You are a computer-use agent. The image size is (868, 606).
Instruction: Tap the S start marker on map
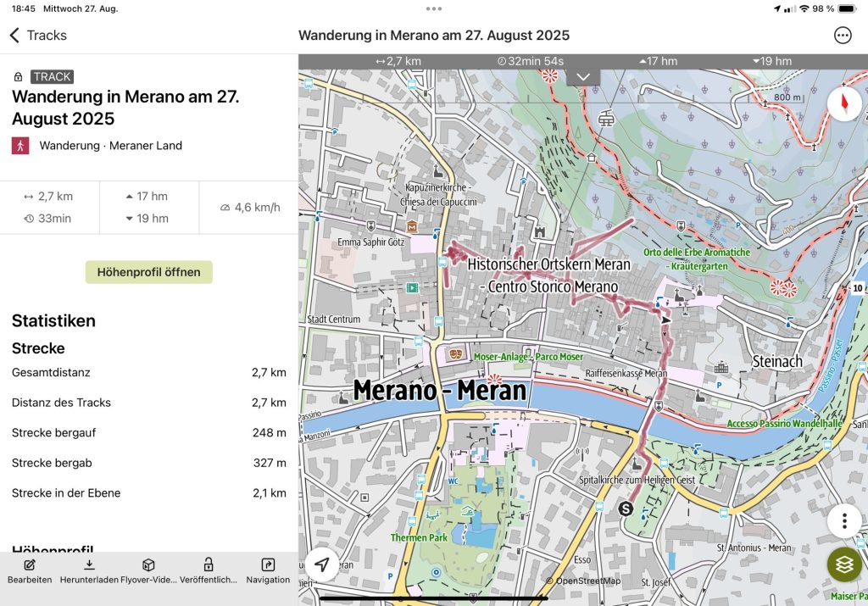click(x=626, y=509)
